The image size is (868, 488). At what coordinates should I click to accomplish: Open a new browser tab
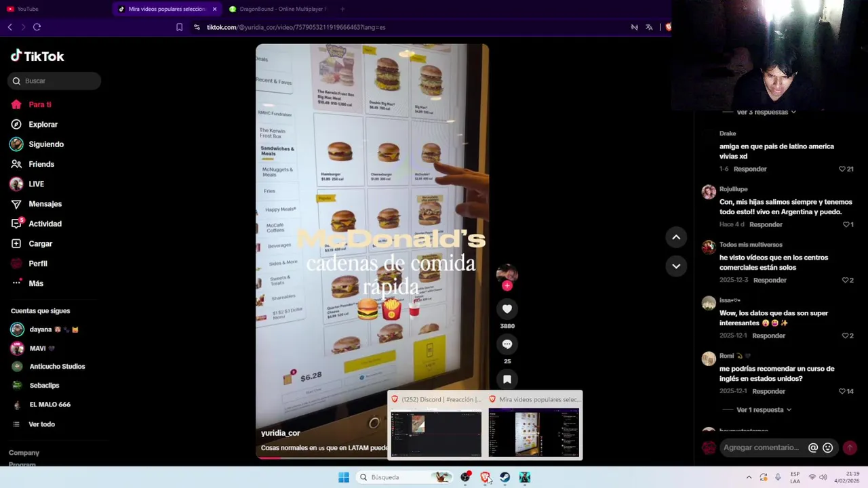click(x=342, y=9)
